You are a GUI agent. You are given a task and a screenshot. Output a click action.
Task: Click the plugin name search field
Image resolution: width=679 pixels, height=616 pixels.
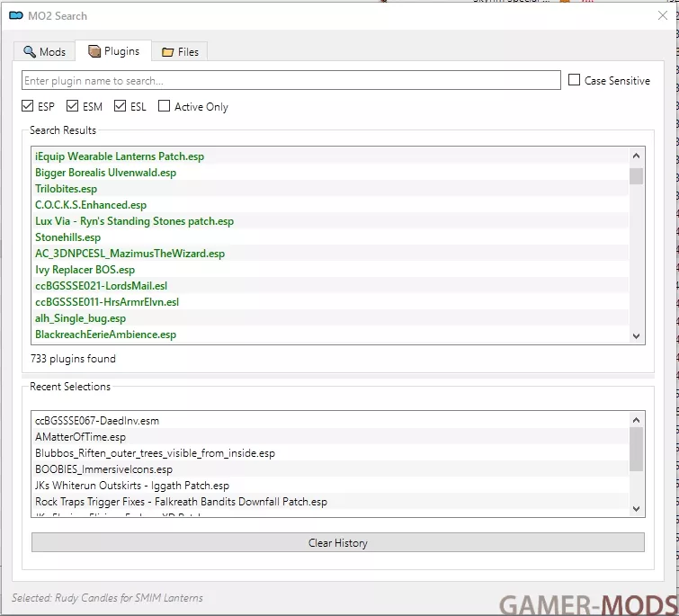[291, 81]
